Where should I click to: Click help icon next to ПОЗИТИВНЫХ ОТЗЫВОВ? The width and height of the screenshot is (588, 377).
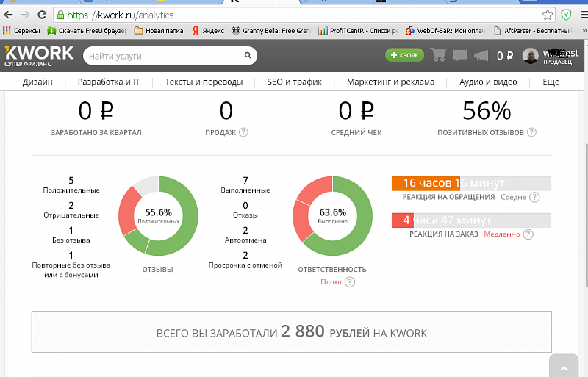pyautogui.click(x=531, y=132)
